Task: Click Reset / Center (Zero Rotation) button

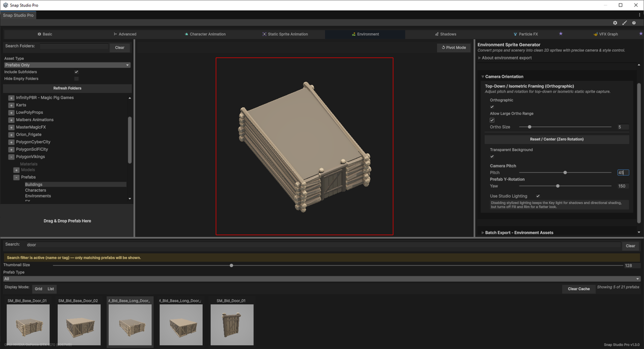Action: (x=557, y=139)
